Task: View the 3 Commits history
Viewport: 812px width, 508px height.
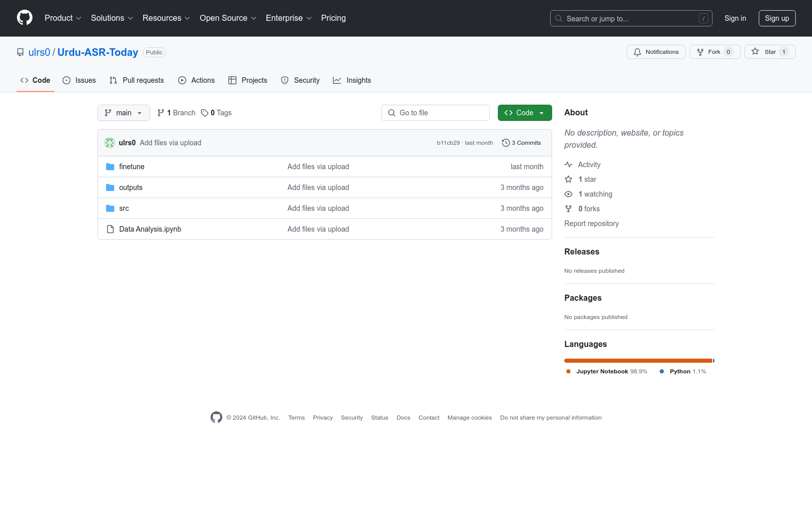Action: [x=521, y=143]
